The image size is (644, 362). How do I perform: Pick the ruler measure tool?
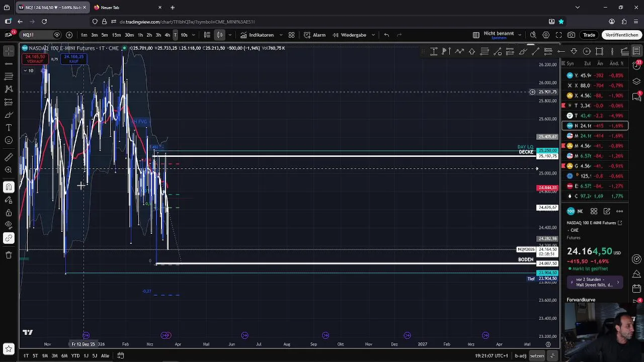coord(9,157)
